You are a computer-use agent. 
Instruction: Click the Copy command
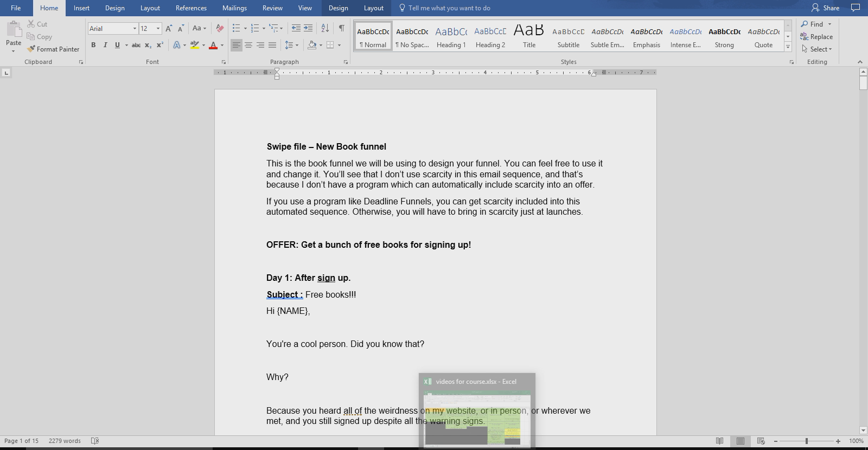coord(40,37)
